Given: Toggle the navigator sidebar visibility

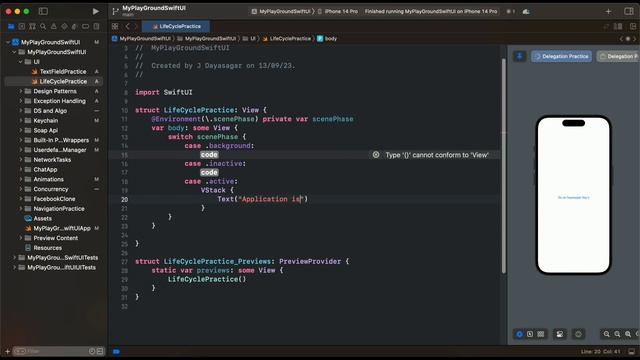Looking at the screenshot, I should [x=43, y=11].
